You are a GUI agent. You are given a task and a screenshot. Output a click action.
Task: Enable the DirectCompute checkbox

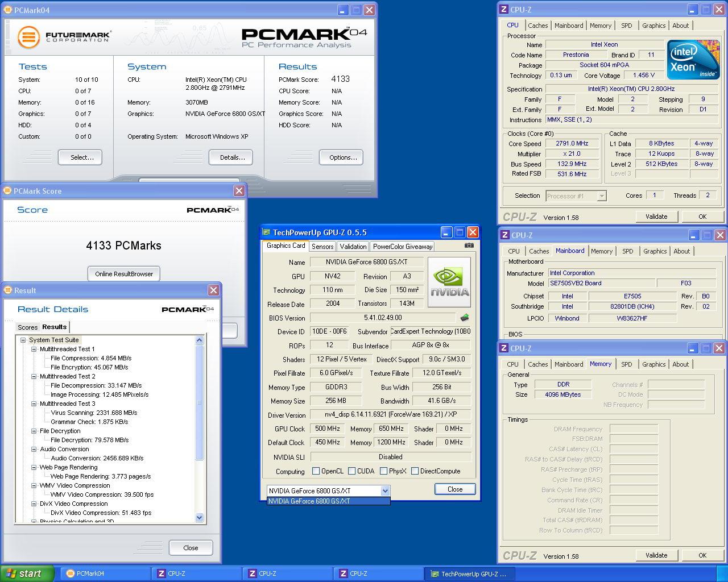[x=415, y=471]
